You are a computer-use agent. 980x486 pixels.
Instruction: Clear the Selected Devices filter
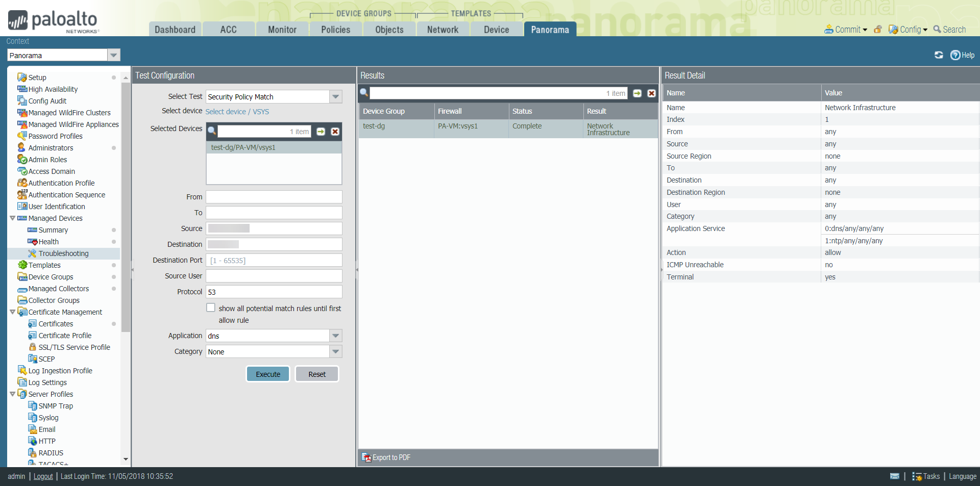click(335, 132)
